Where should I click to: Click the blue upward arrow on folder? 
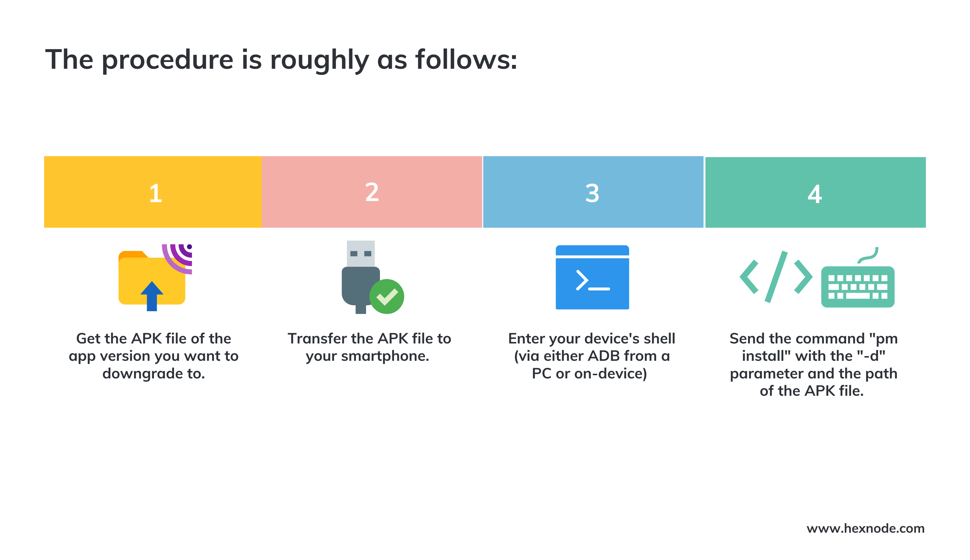(x=152, y=296)
